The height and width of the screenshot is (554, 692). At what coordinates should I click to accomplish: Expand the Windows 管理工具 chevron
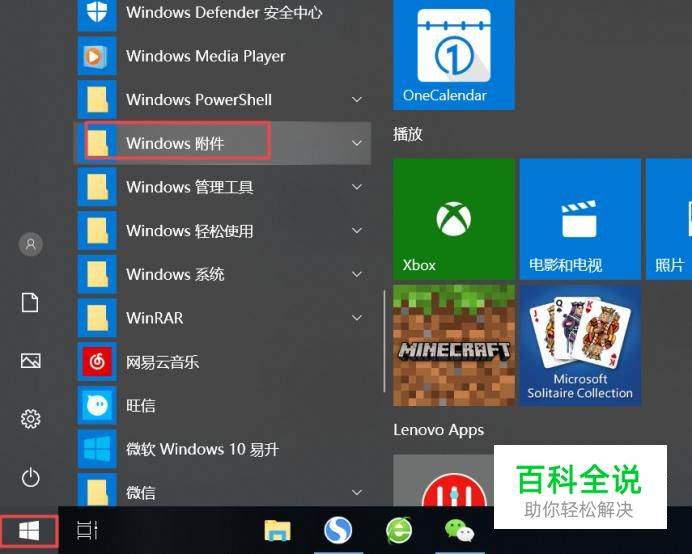pos(357,187)
